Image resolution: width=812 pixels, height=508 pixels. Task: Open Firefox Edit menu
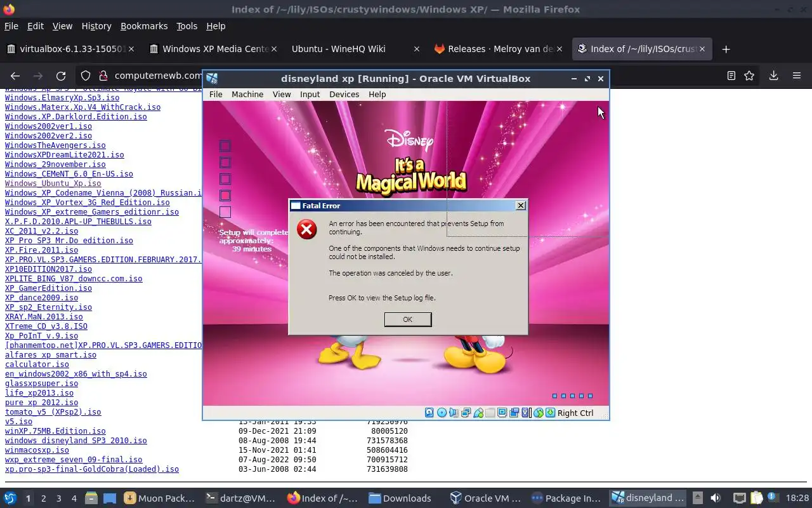click(x=35, y=26)
